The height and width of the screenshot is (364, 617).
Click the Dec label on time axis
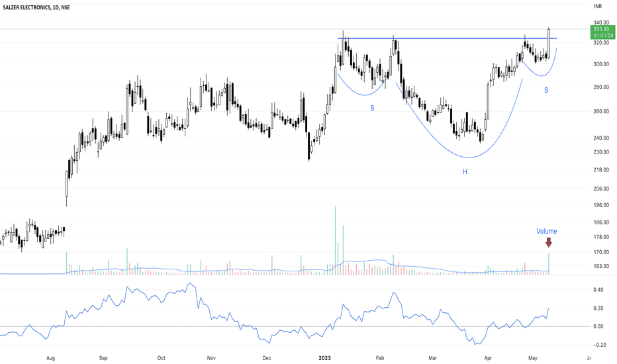(x=266, y=358)
